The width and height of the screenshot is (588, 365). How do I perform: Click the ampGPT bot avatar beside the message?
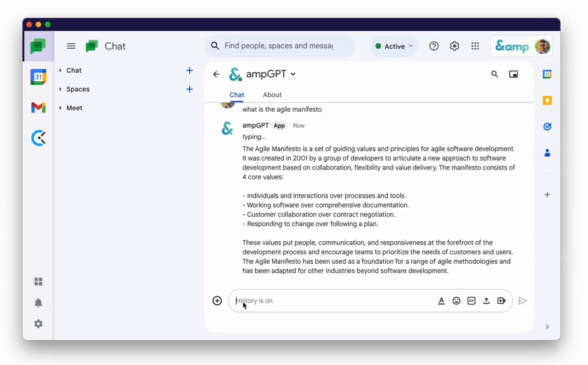pyautogui.click(x=227, y=128)
